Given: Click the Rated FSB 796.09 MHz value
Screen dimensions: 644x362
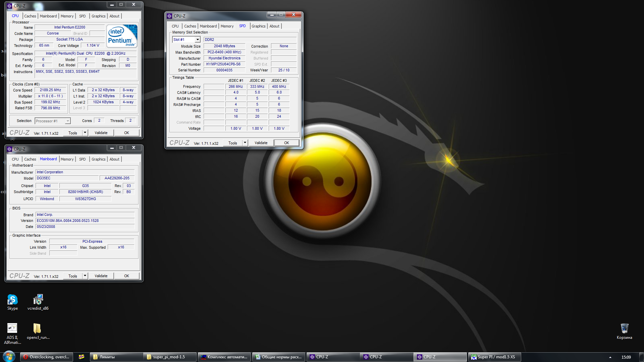Looking at the screenshot, I should tap(50, 108).
